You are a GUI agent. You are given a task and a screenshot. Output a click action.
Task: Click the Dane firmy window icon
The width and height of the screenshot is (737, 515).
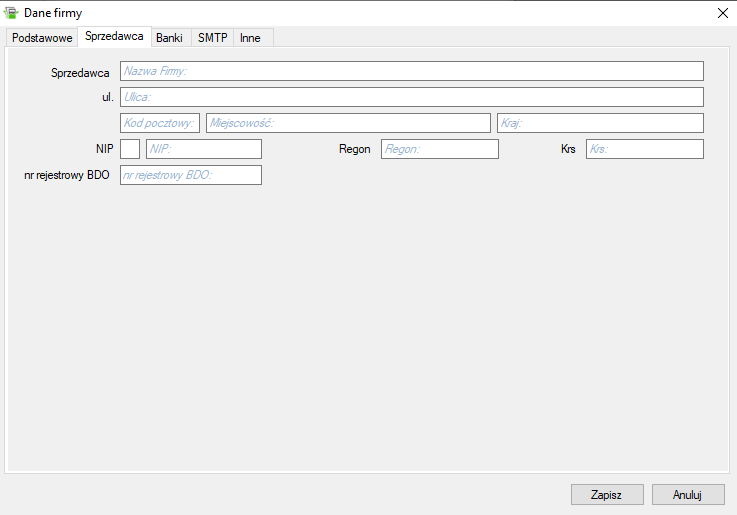coord(12,13)
